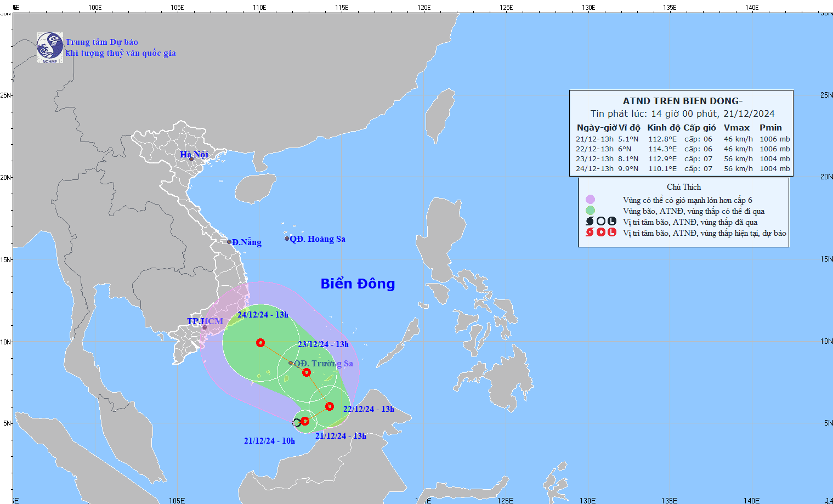The image size is (833, 504).
Task: Expand the Chú Thích legend panel
Action: [x=683, y=186]
